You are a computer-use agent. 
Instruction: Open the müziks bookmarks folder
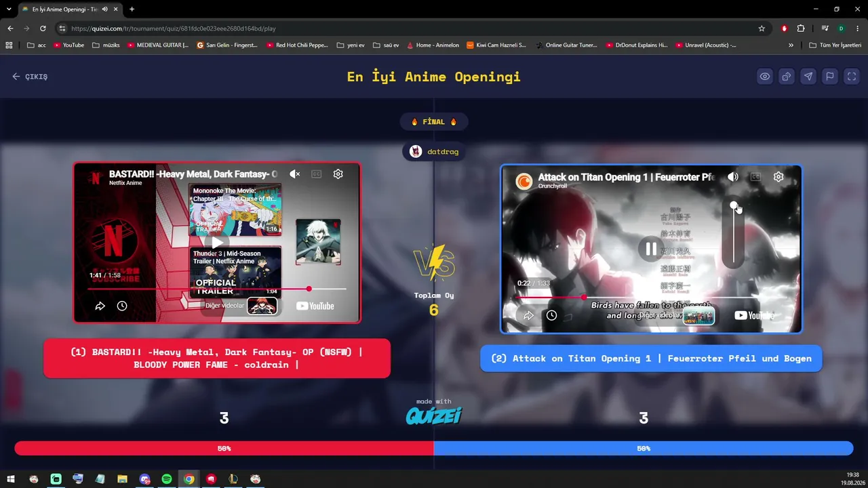pos(106,45)
